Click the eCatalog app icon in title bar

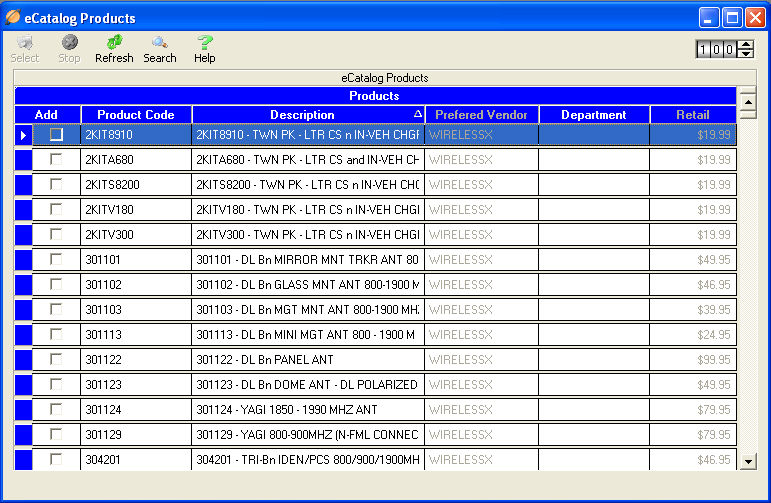[x=13, y=18]
